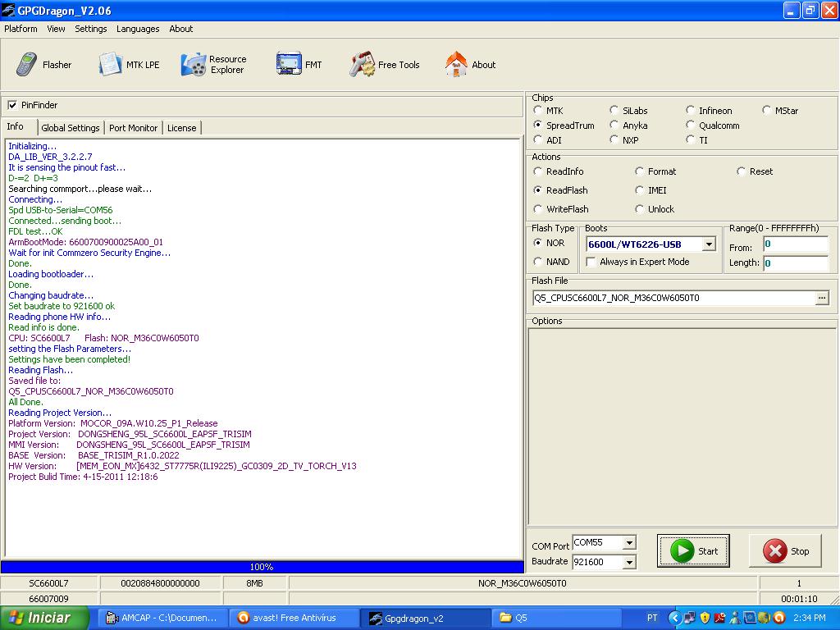840x630 pixels.
Task: Select the Qualcomm chip option
Action: (691, 125)
